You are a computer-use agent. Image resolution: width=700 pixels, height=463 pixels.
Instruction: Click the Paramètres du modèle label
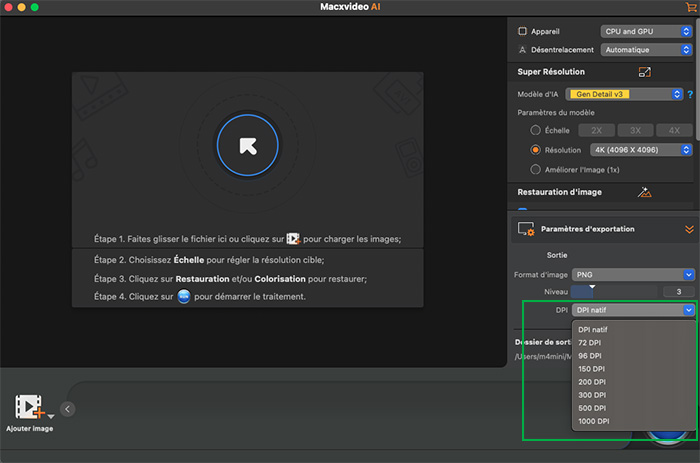pyautogui.click(x=556, y=113)
